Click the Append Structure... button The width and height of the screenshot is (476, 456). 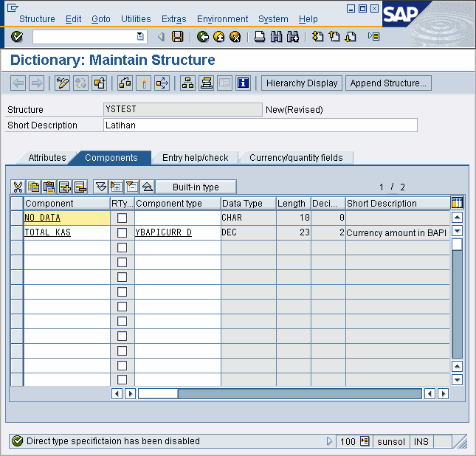pos(388,83)
